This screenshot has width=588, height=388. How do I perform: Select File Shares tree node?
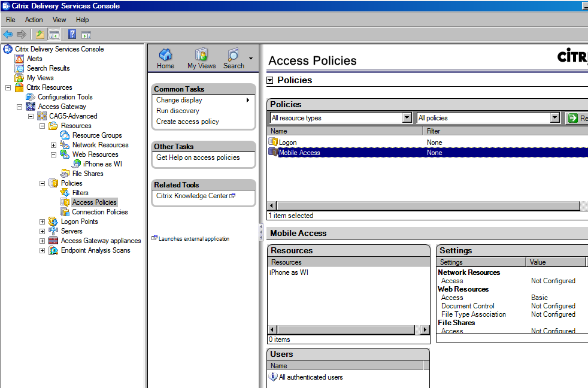(87, 174)
